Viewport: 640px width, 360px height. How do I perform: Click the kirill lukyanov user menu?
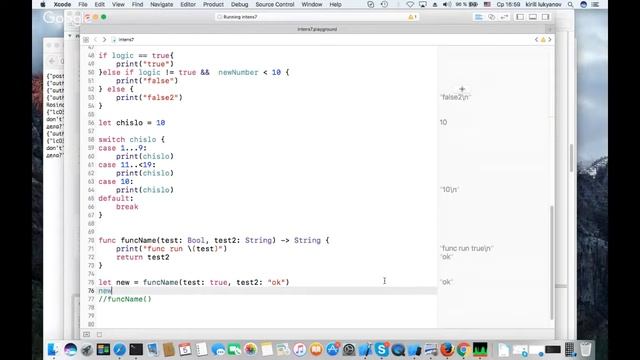543,4
